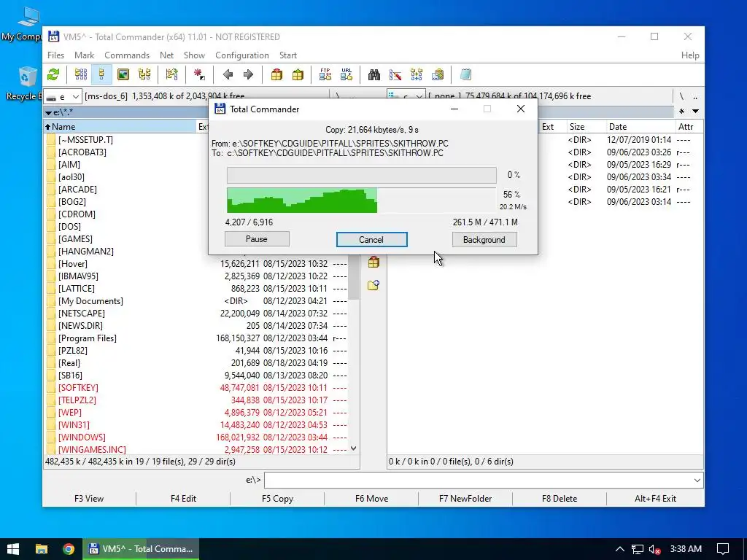Go back with the left arrow icon
The image size is (747, 560).
coord(228,75)
